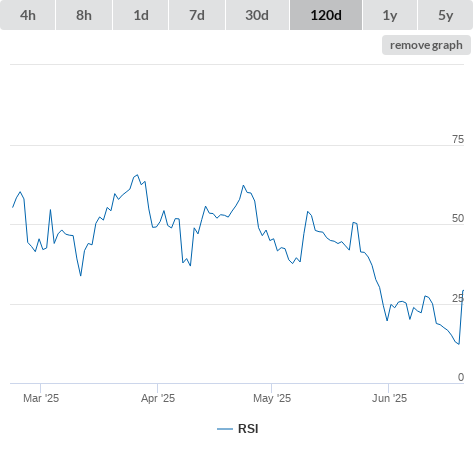Click the active 120d tab

point(326,15)
